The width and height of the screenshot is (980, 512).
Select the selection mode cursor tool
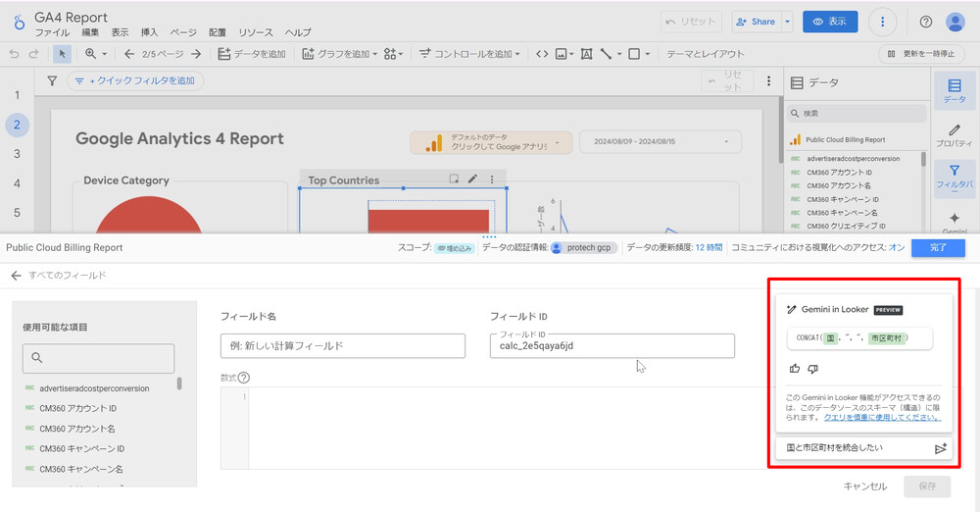click(x=62, y=54)
